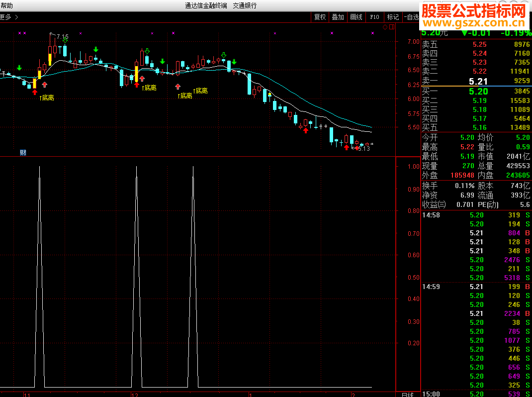This screenshot has height=397, width=532.
Task: Click the 14:58 trade time entry
Action: [x=431, y=215]
